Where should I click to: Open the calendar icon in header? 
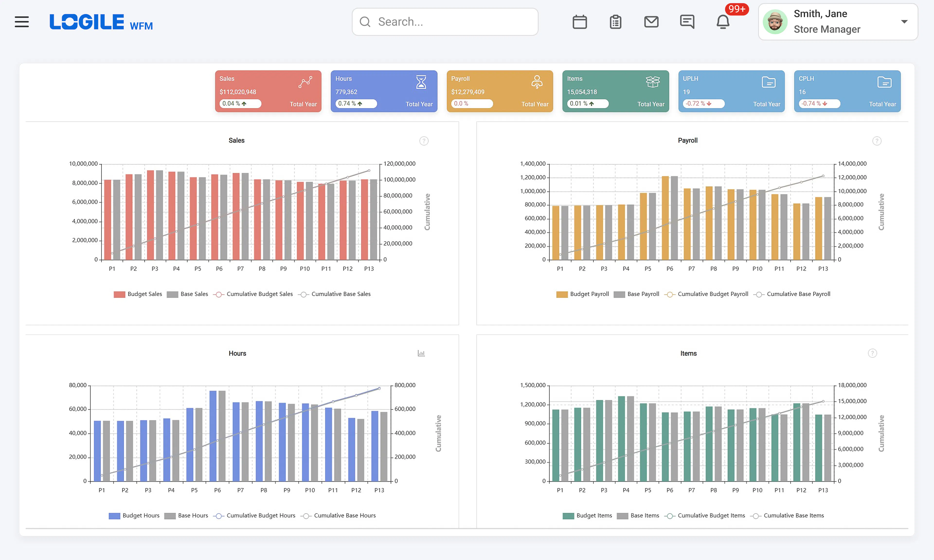pos(580,21)
